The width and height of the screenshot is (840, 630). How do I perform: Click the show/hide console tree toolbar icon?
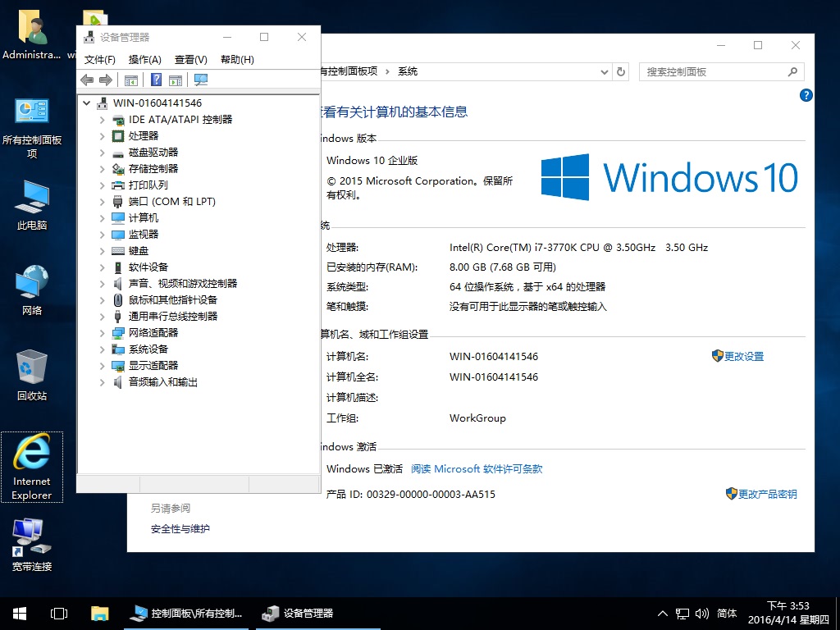click(x=131, y=80)
